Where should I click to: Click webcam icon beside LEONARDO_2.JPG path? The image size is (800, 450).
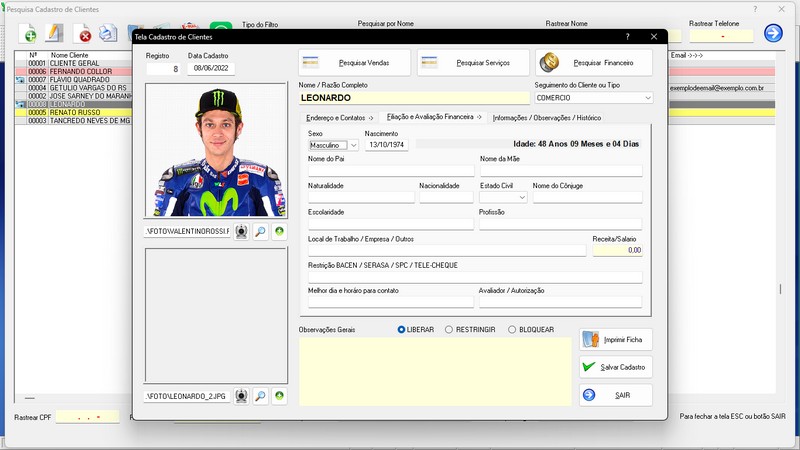(241, 396)
